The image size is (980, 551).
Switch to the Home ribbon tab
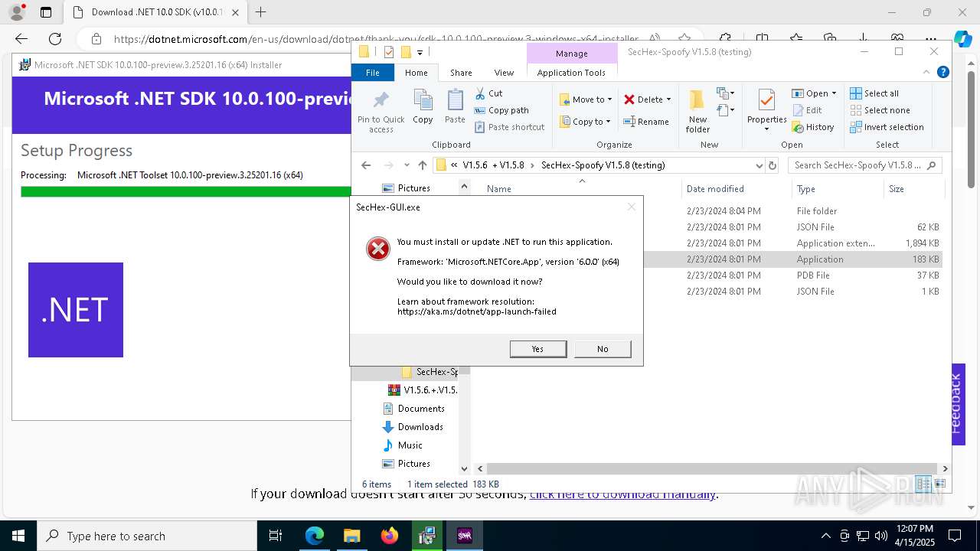416,73
